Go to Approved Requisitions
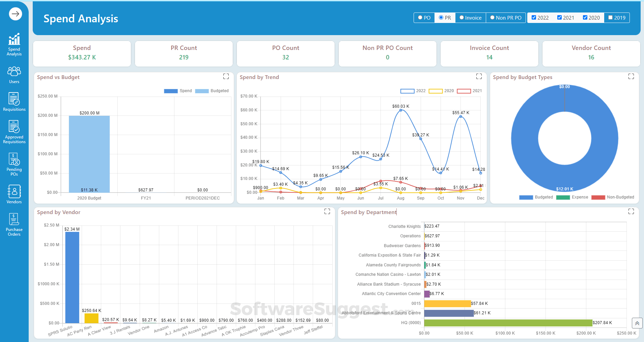The width and height of the screenshot is (644, 342). click(x=14, y=132)
